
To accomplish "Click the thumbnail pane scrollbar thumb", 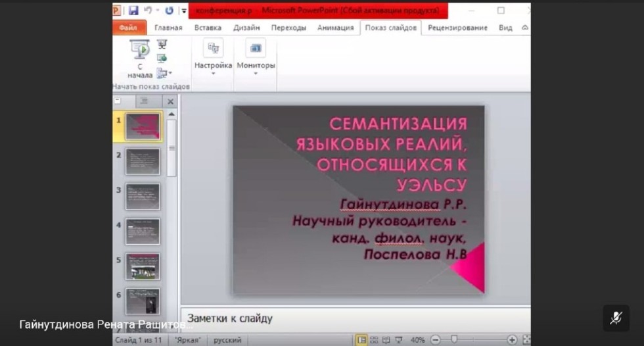I will pos(172,148).
